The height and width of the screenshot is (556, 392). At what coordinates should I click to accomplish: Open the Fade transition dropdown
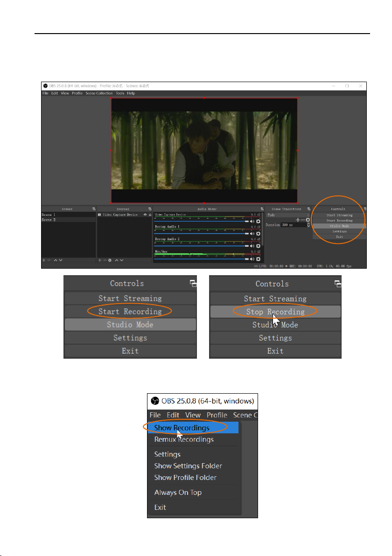click(288, 215)
